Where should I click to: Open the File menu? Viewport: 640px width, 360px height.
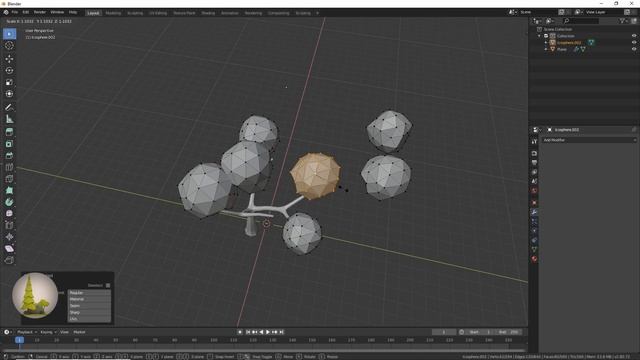[15, 13]
